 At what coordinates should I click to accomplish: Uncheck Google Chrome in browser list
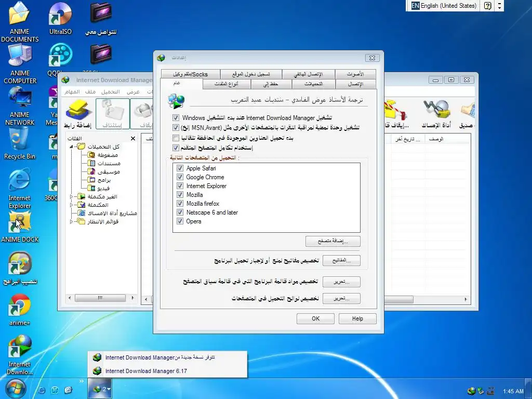(x=180, y=177)
